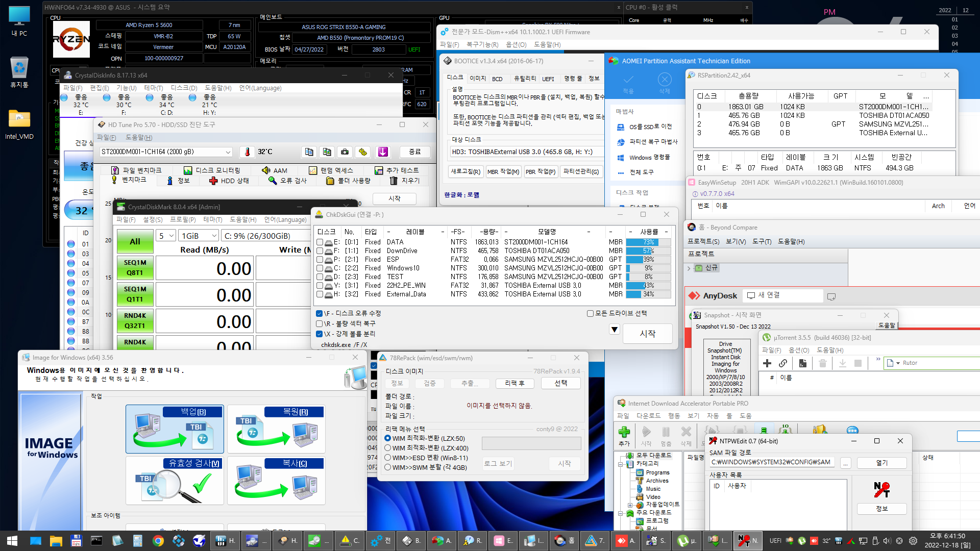Click the F: DownDrive usage bar in ChkDskGui
Viewport: 980px width, 551px height.
pyautogui.click(x=648, y=251)
